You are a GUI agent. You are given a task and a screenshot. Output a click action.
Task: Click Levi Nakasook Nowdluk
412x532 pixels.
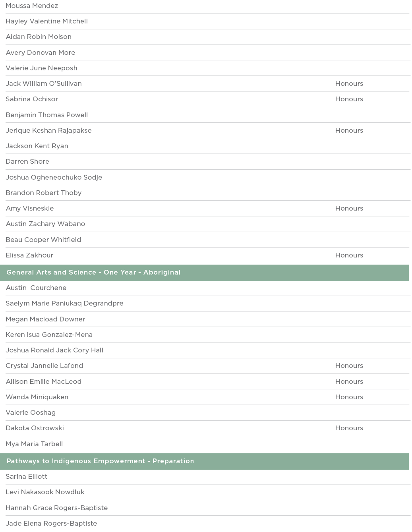(x=45, y=492)
